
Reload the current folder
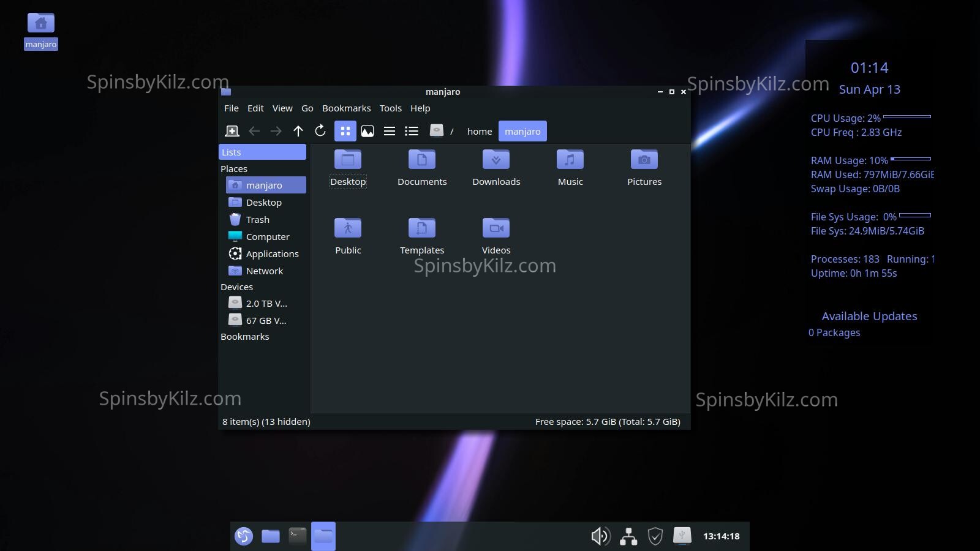coord(320,131)
